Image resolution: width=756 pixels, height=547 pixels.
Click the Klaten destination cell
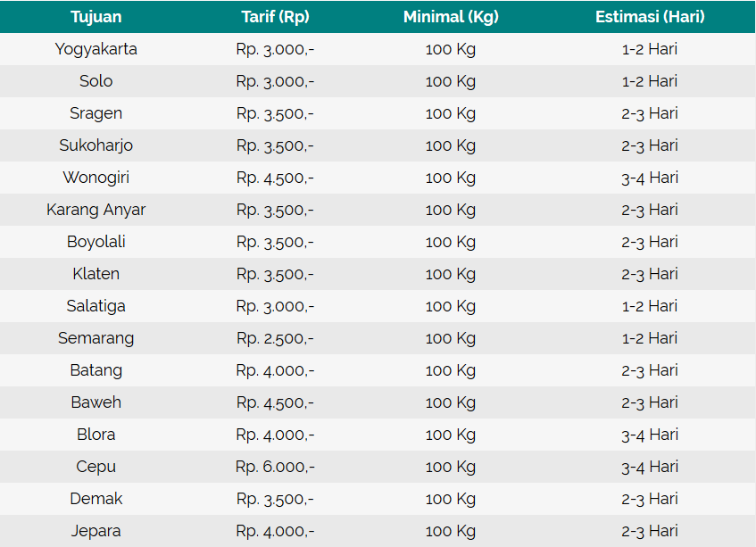96,274
